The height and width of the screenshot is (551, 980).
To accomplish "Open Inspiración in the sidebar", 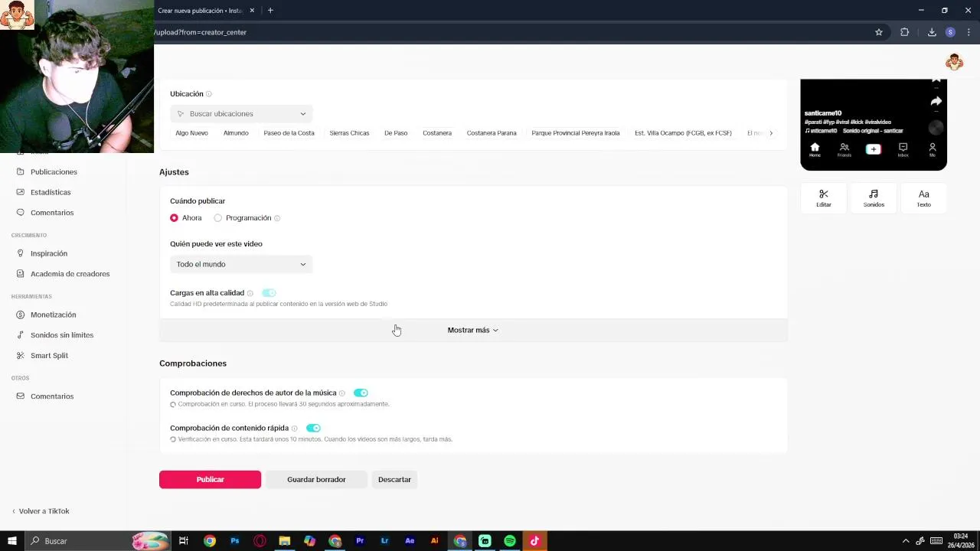I will point(49,253).
